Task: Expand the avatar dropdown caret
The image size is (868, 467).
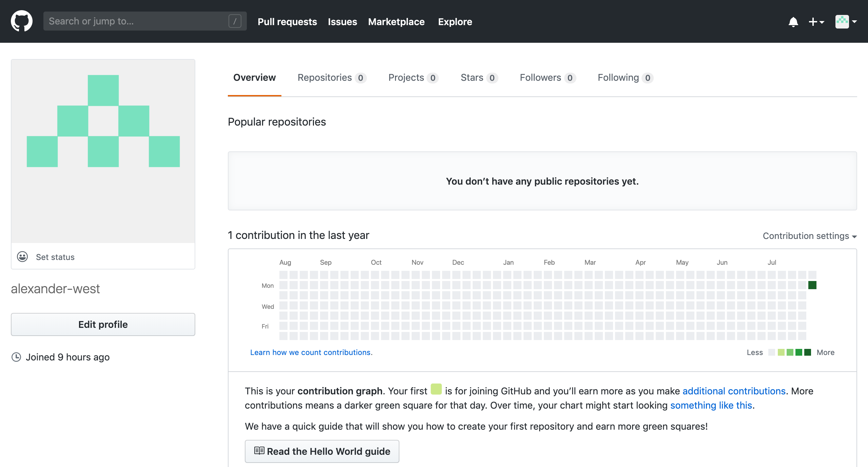Action: [856, 22]
